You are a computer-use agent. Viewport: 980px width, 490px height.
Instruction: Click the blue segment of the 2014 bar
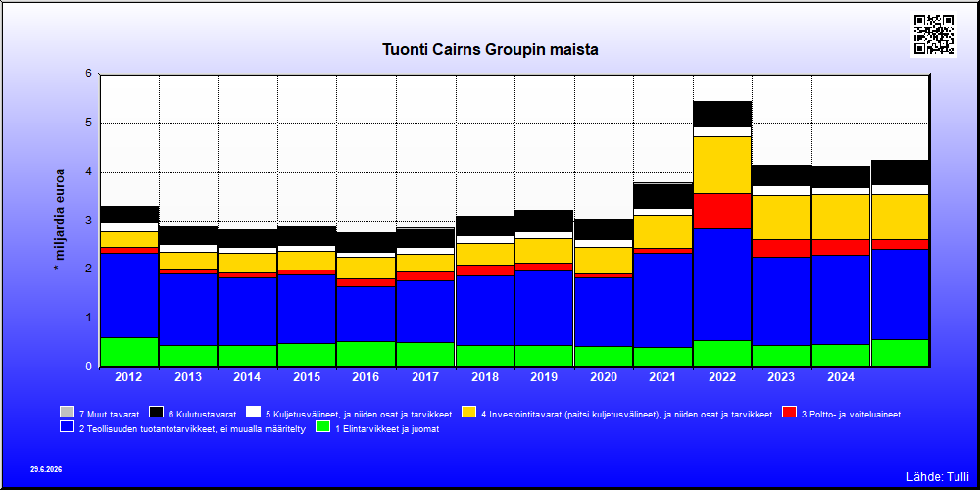[248, 312]
